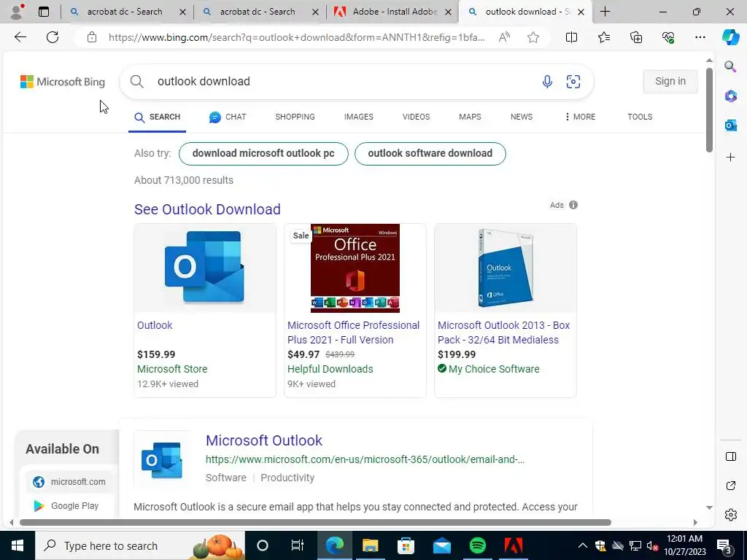Screen dimensions: 747x560
Task: Click the Microsoft Bing logo
Action: pyautogui.click(x=63, y=82)
